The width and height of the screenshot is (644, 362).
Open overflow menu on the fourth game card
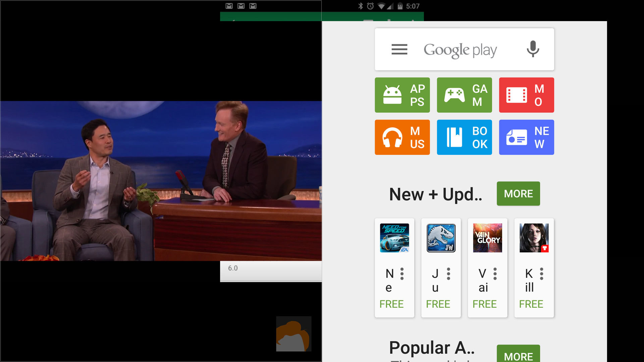541,274
